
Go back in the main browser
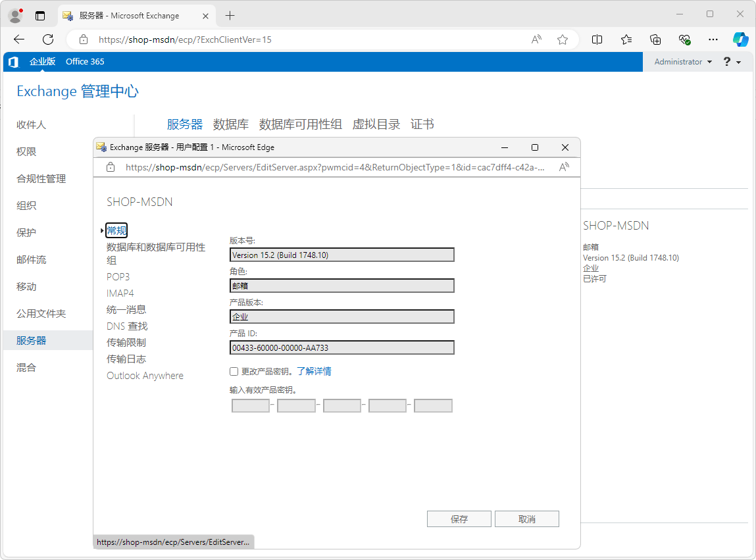click(19, 39)
